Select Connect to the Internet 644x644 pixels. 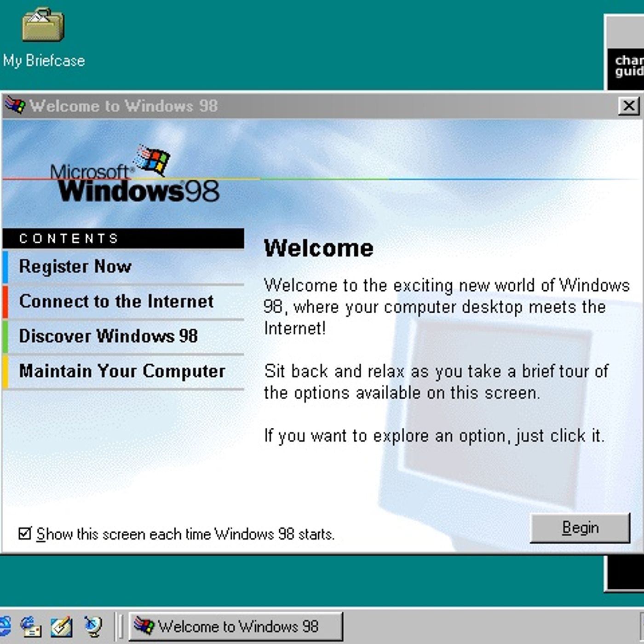123,302
